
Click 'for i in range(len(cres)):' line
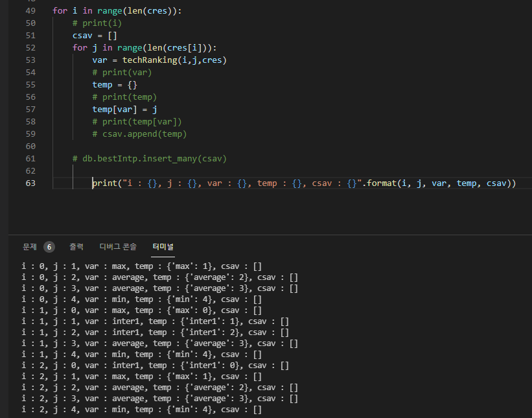117,11
